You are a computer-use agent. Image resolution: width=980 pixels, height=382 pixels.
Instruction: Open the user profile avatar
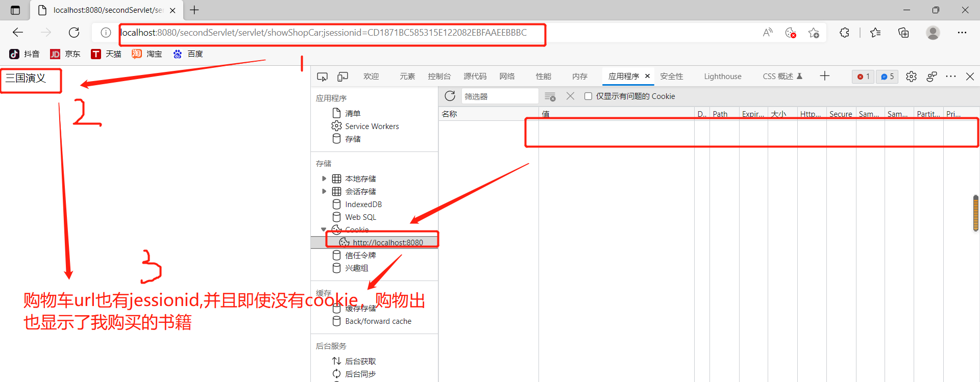(933, 33)
